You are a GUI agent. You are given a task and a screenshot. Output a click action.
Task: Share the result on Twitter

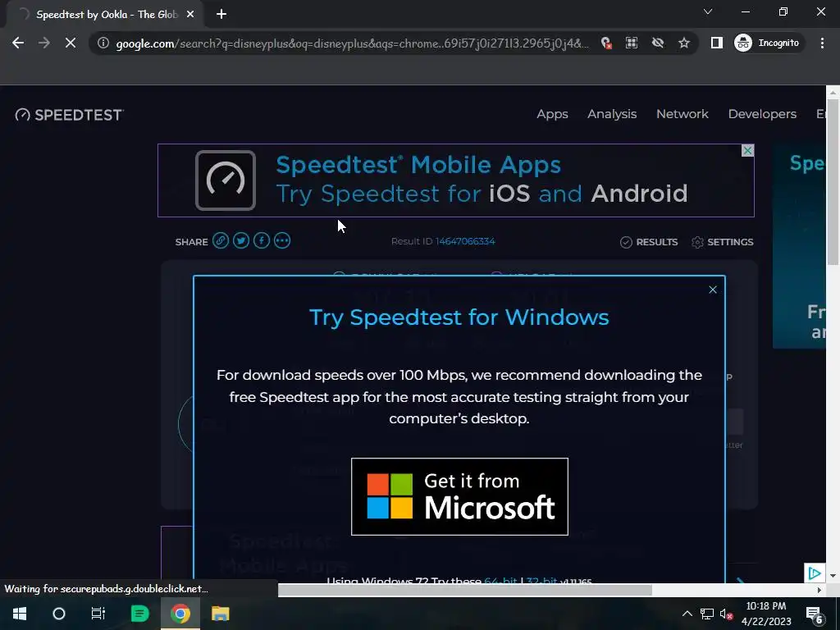tap(241, 240)
